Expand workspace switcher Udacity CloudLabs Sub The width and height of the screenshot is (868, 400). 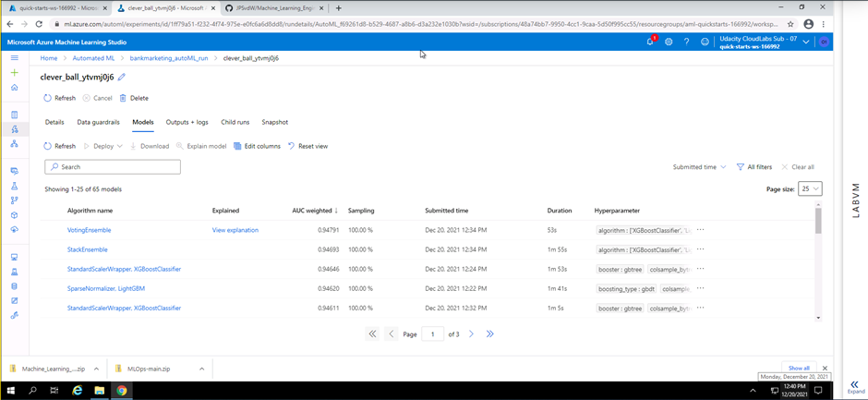805,42
